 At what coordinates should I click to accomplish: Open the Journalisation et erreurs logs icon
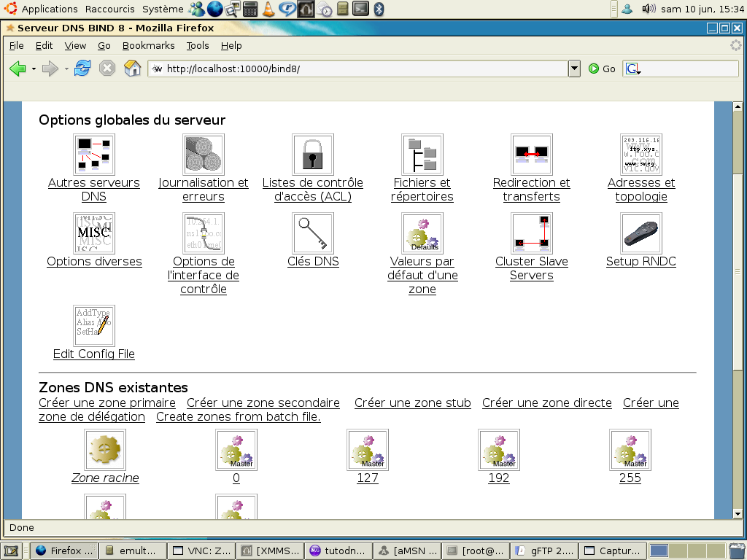tap(204, 155)
